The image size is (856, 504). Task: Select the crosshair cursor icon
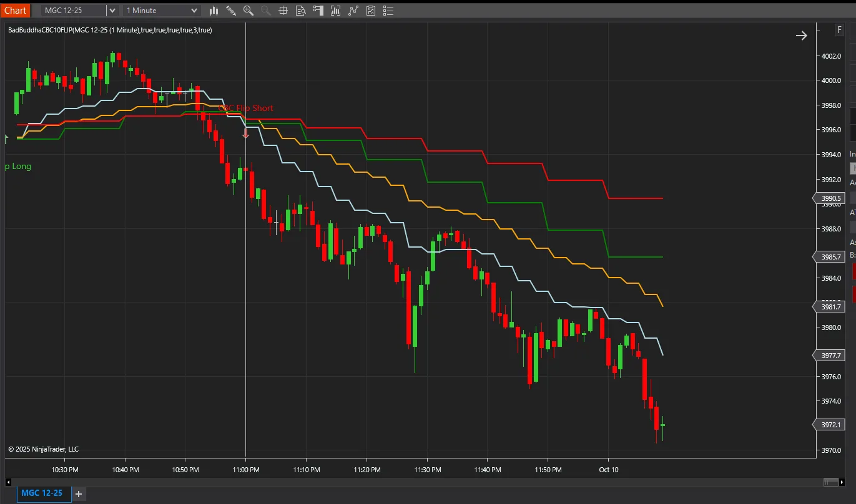283,10
